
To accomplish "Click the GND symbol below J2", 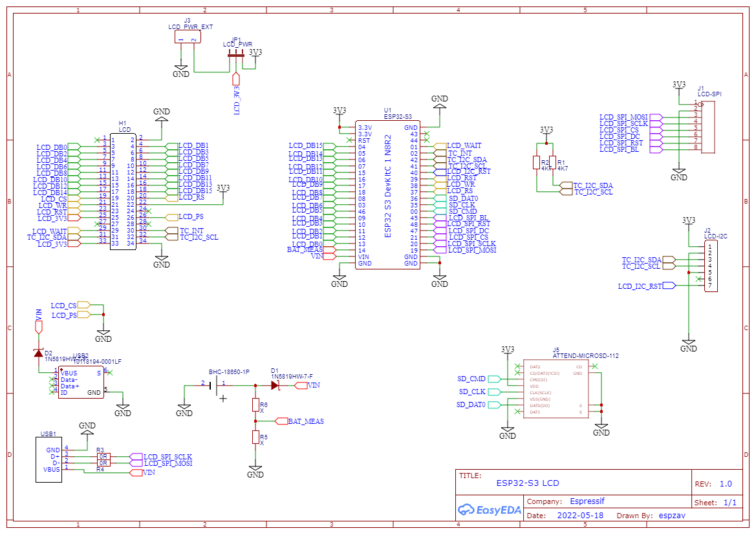I will coord(689,346).
